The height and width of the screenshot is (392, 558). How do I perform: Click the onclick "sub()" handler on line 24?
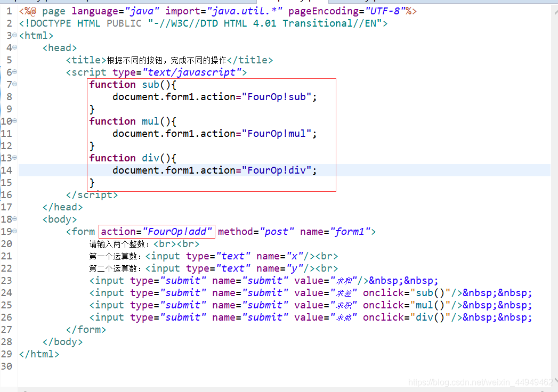[x=430, y=293]
